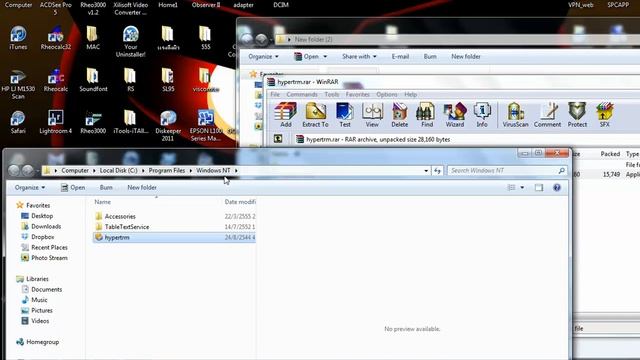Click the Search Windows NT field

[x=507, y=170]
